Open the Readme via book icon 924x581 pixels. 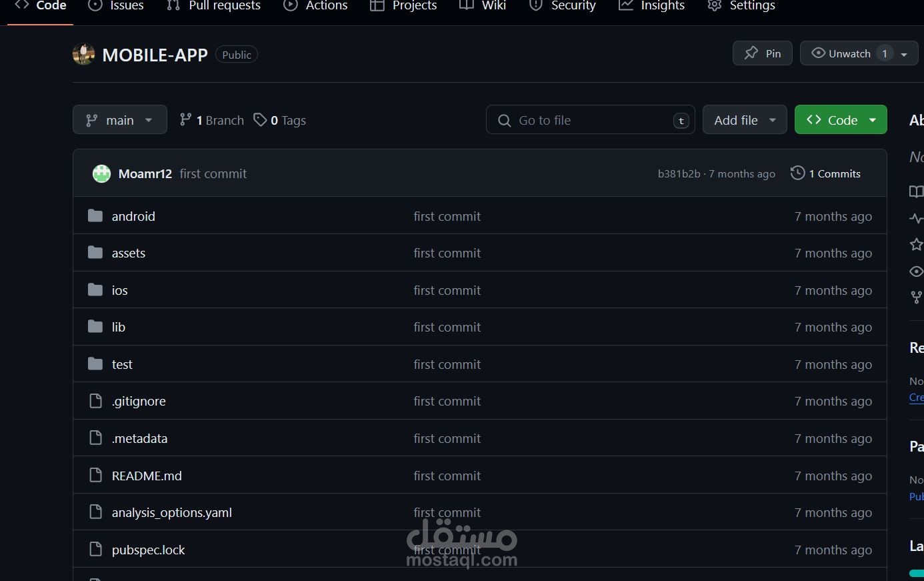(x=916, y=191)
